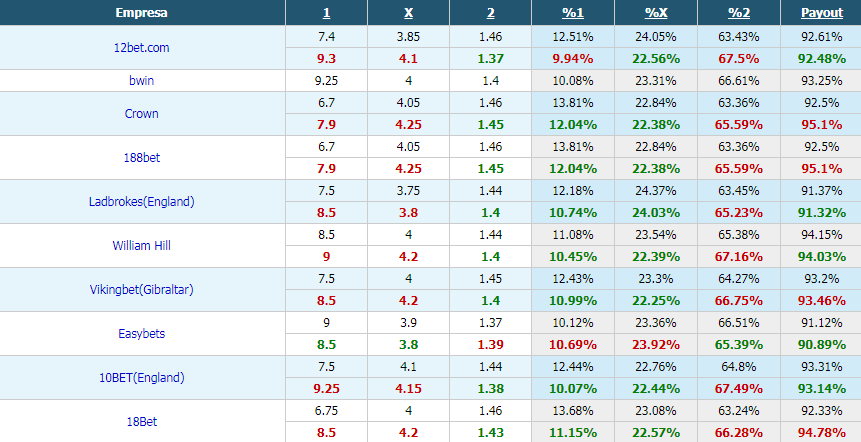
Task: Click the Empresa header cell
Action: point(142,13)
